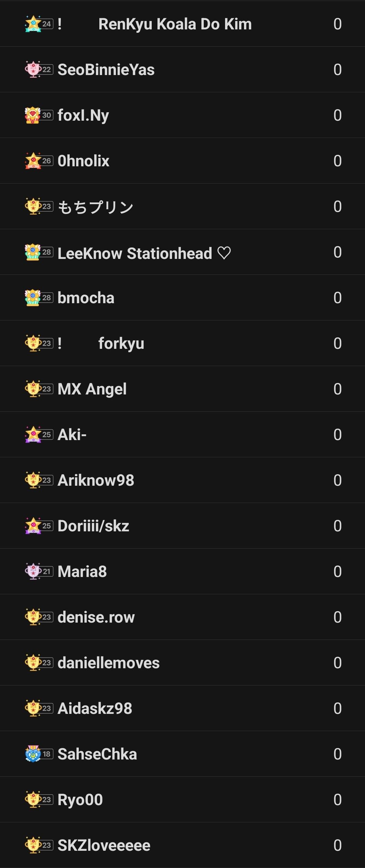The image size is (365, 868).
Task: Tap the winged badge next to bmocha
Action: tap(33, 298)
